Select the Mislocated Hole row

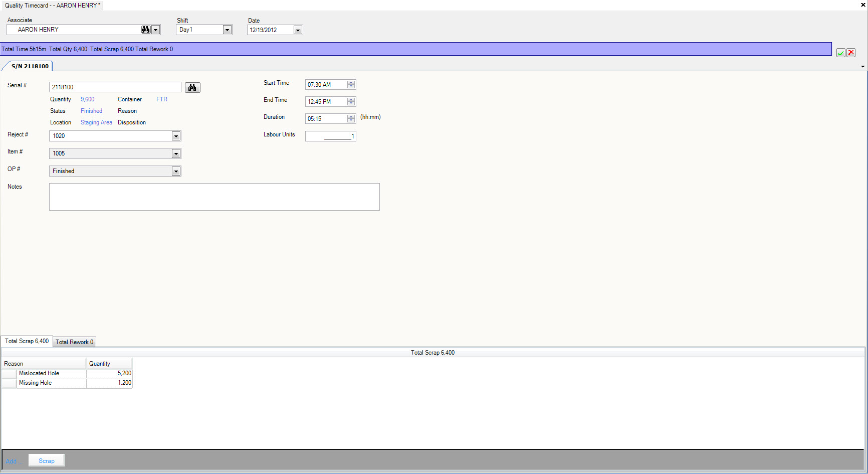[67, 373]
